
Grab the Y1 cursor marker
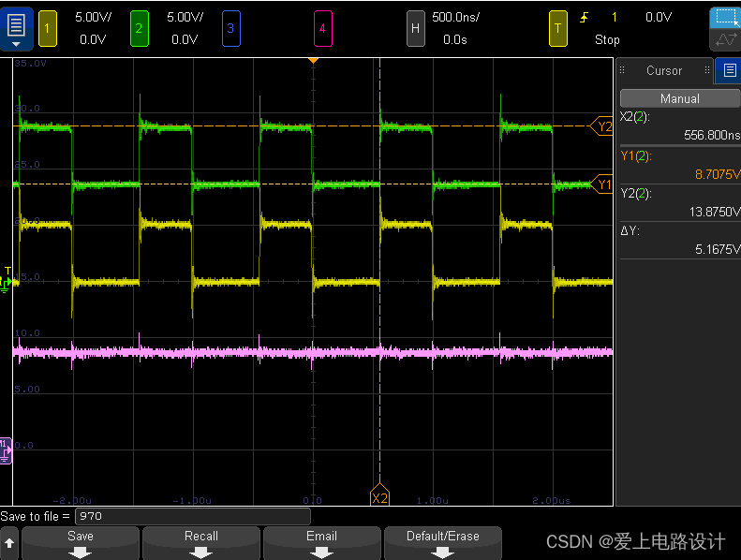click(601, 184)
